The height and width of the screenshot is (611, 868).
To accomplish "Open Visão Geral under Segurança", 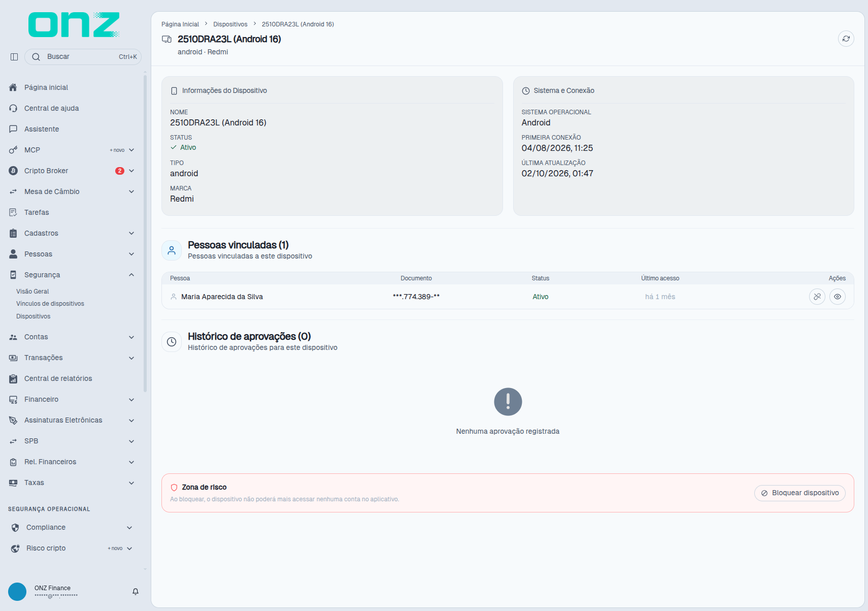I will pyautogui.click(x=32, y=292).
